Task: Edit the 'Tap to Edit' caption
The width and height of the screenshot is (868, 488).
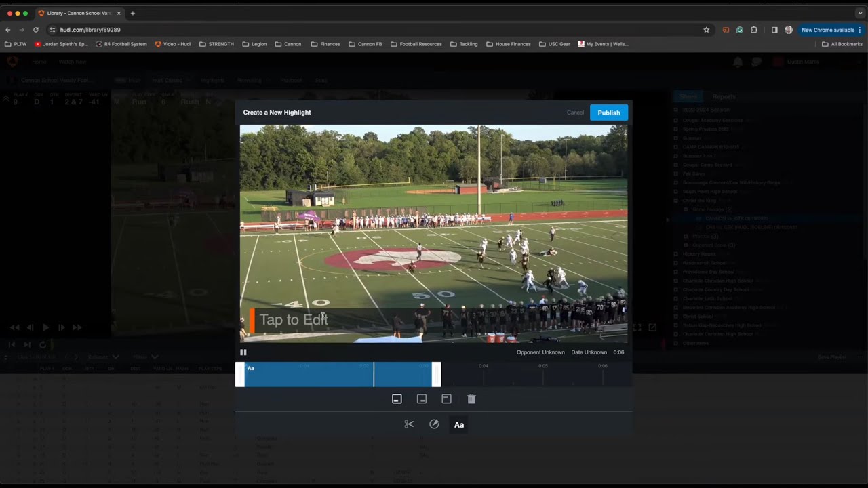Action: pyautogui.click(x=294, y=320)
